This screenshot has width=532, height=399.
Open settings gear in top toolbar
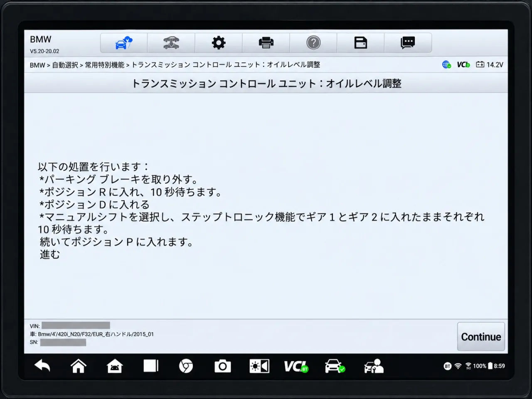[218, 43]
